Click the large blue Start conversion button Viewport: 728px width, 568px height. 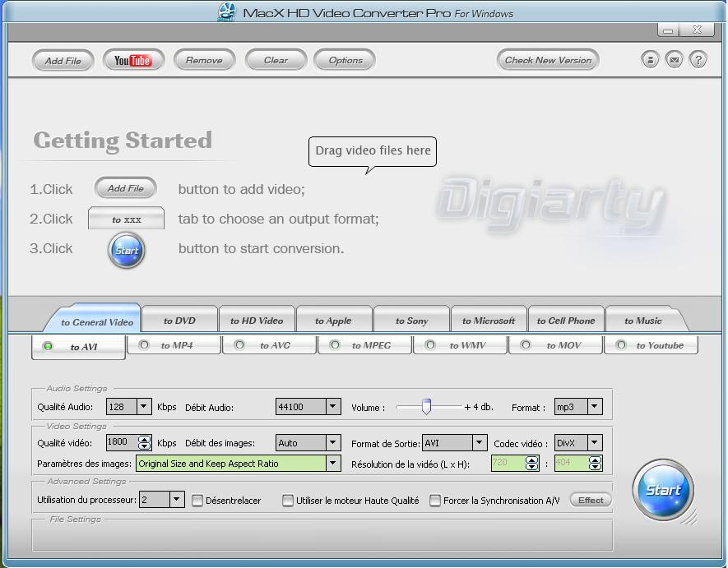coord(663,490)
